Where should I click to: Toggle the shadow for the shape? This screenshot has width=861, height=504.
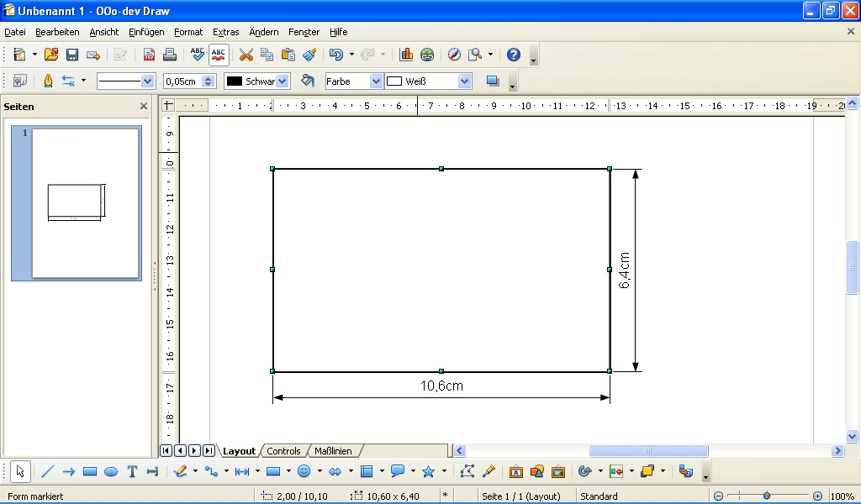493,81
